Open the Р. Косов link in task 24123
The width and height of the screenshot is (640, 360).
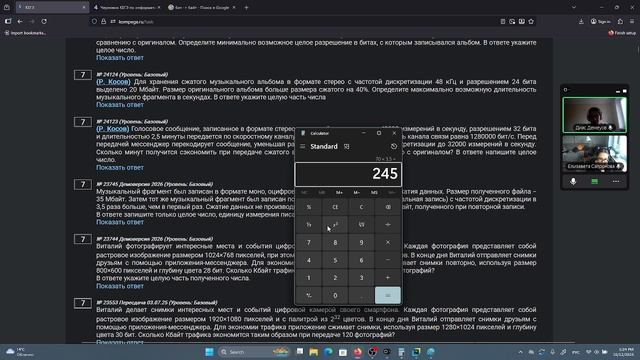coord(113,129)
